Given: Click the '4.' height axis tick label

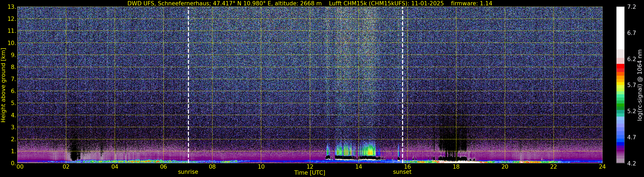Looking at the screenshot, I should [x=13, y=115].
